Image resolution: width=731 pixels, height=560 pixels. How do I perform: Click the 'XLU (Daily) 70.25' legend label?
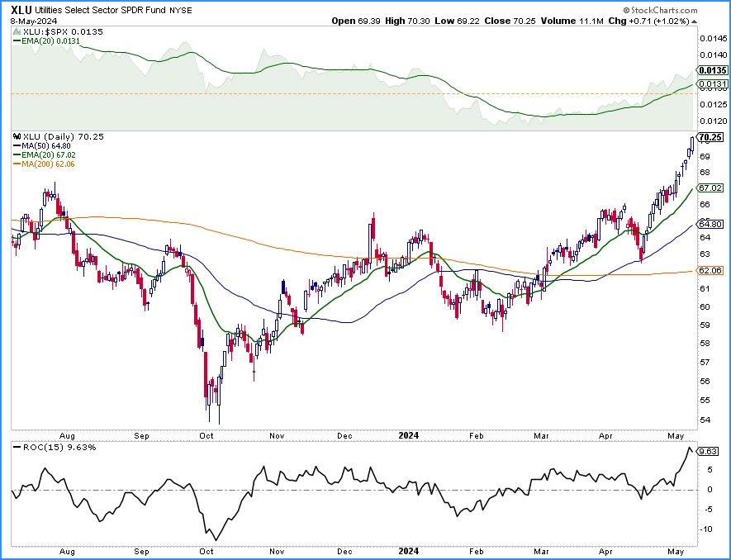(63, 136)
